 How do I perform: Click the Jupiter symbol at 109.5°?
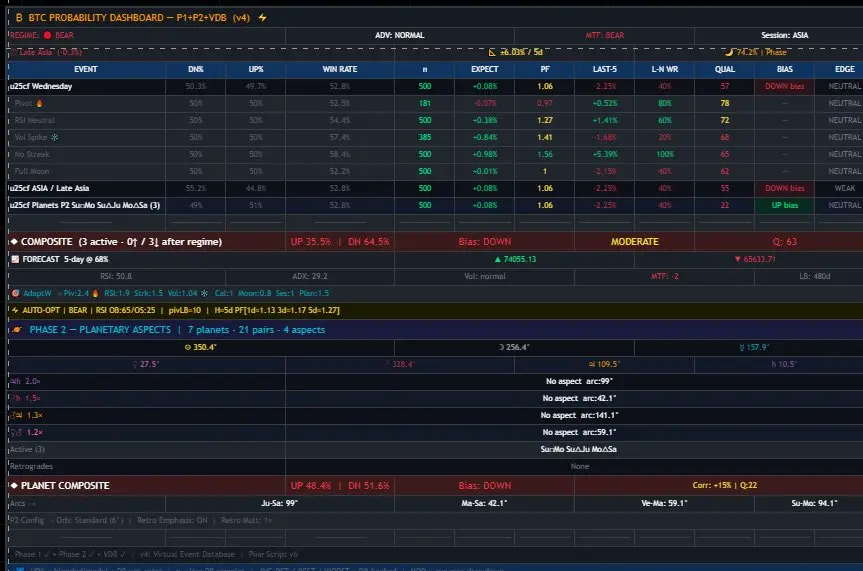coord(592,365)
